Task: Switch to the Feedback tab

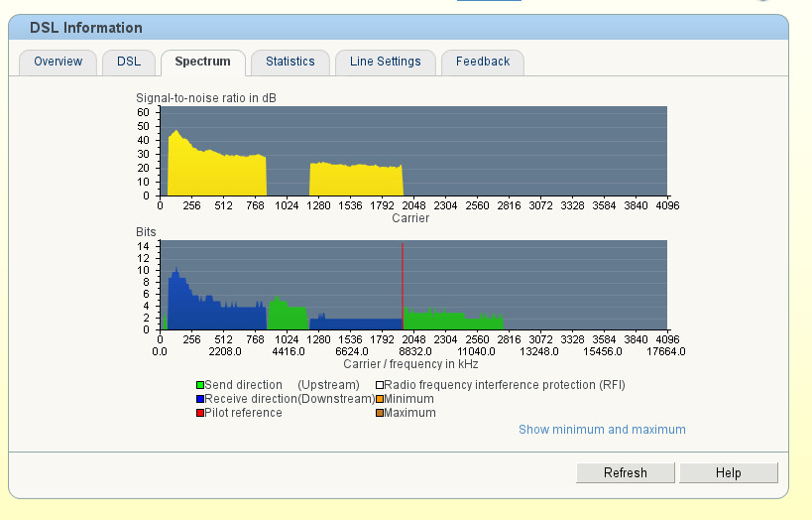Action: (483, 62)
